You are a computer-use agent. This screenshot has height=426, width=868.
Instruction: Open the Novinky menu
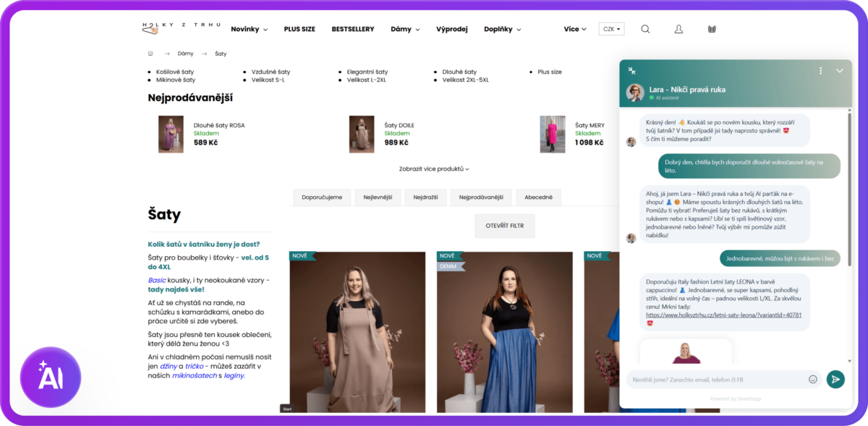(x=249, y=29)
